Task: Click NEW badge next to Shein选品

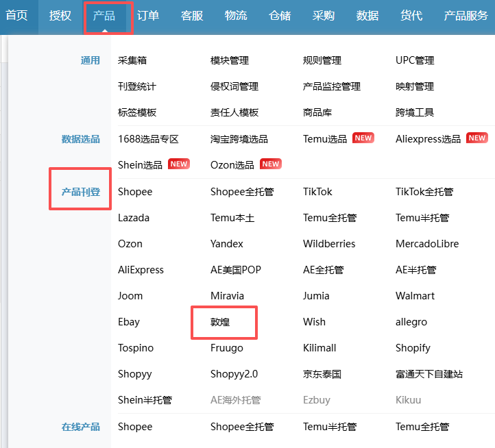Action: (178, 164)
